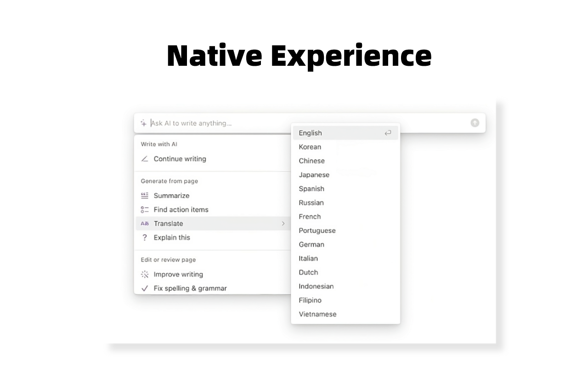Click the return-key symbol next to English

tap(387, 132)
